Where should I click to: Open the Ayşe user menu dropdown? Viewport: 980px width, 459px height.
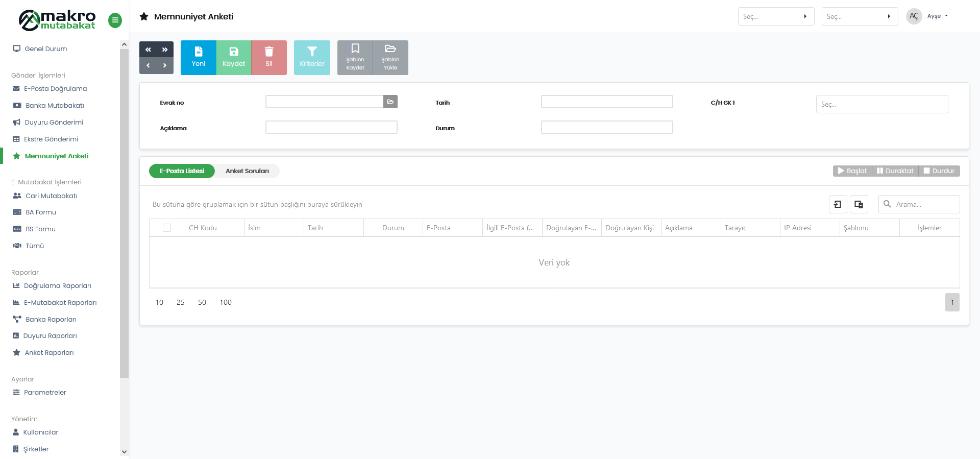937,16
